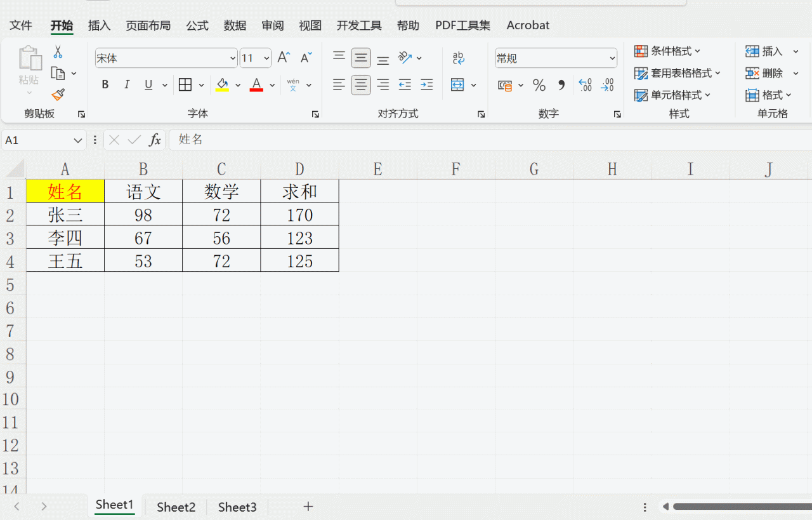Image resolution: width=812 pixels, height=520 pixels.
Task: Increase the indent level
Action: (427, 84)
